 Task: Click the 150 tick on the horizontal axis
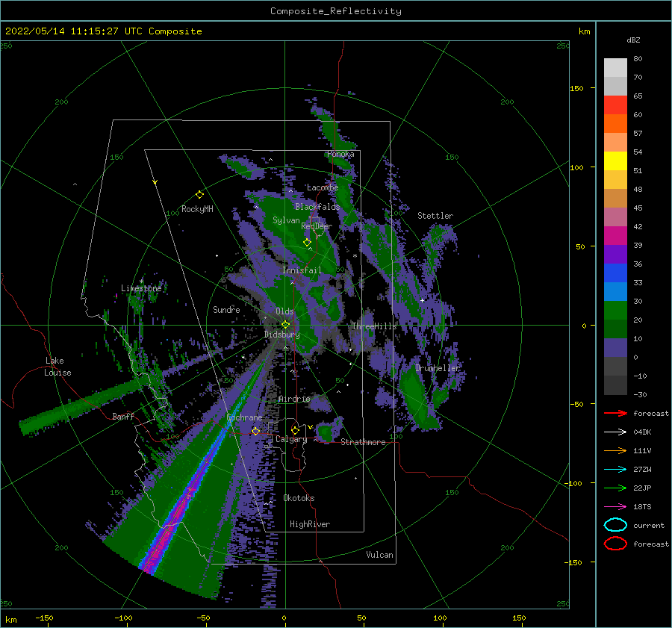[519, 618]
